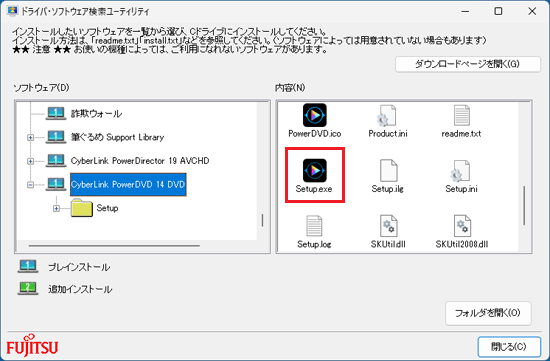This screenshot has width=550, height=361.
Task: Close the window with X button
Action: tap(532, 12)
